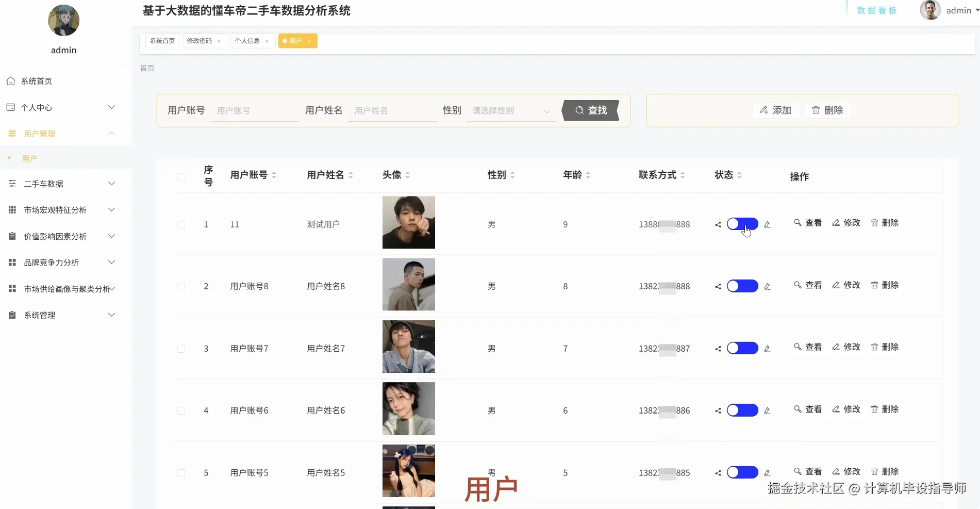Sort by 年龄 column arrows
The width and height of the screenshot is (980, 509).
[x=588, y=175]
